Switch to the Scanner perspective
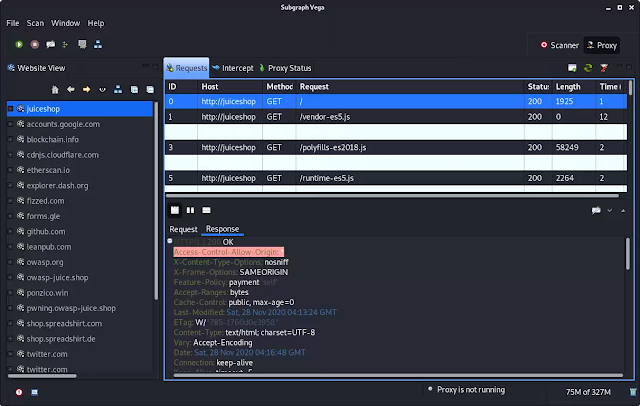This screenshot has height=406, width=640. click(x=560, y=45)
